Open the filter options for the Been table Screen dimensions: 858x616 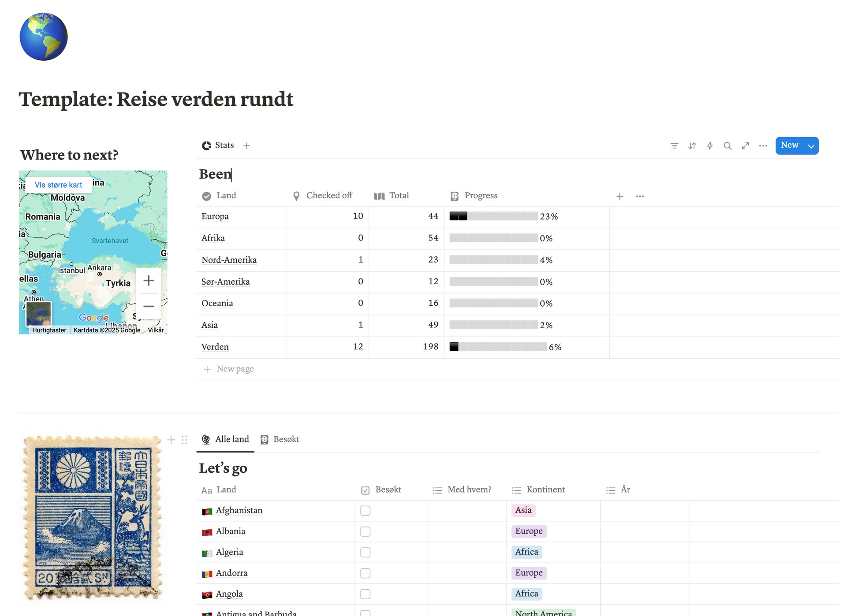coord(674,145)
